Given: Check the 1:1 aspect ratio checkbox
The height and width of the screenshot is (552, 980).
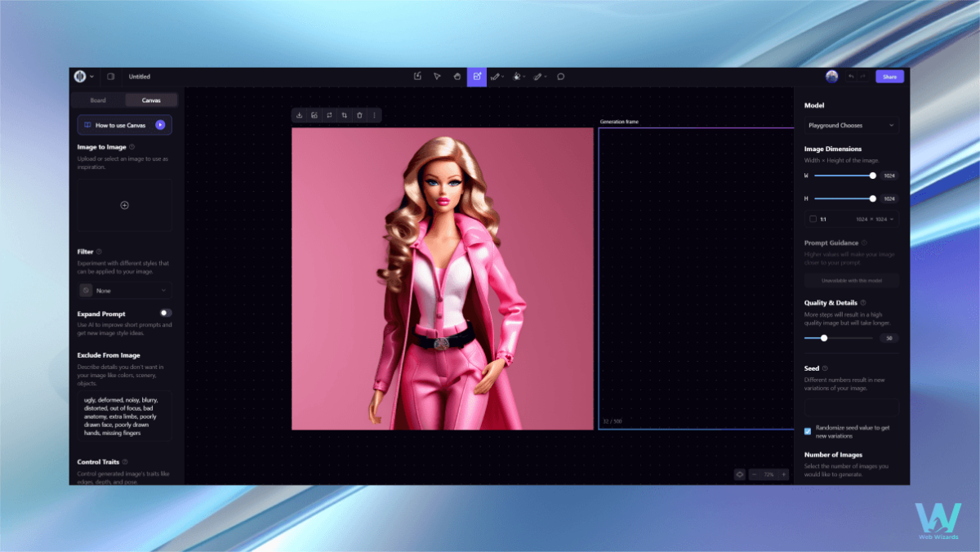Looking at the screenshot, I should coord(813,219).
